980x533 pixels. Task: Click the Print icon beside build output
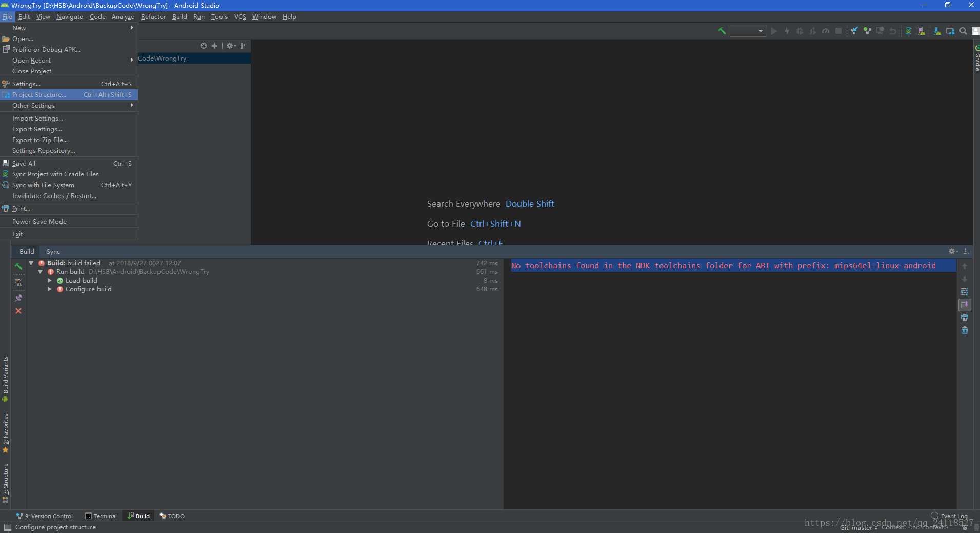965,318
